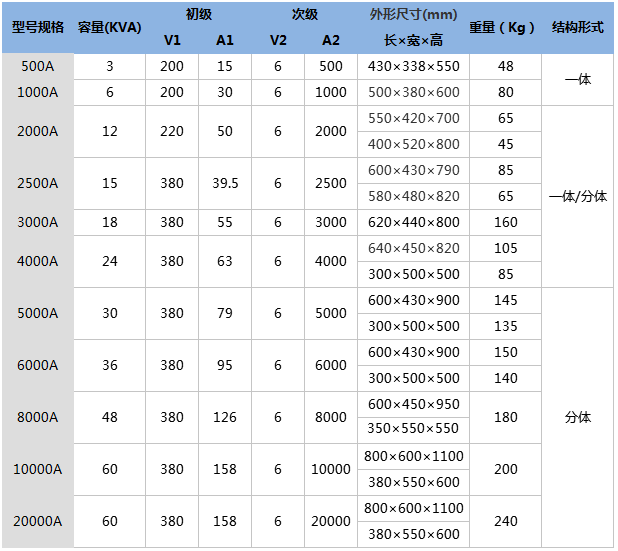The width and height of the screenshot is (618, 551).
Task: Select the 20000A model cell
Action: [x=38, y=521]
